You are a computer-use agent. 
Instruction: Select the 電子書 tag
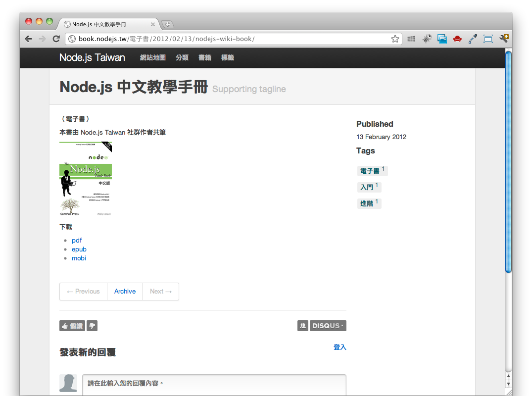point(372,171)
